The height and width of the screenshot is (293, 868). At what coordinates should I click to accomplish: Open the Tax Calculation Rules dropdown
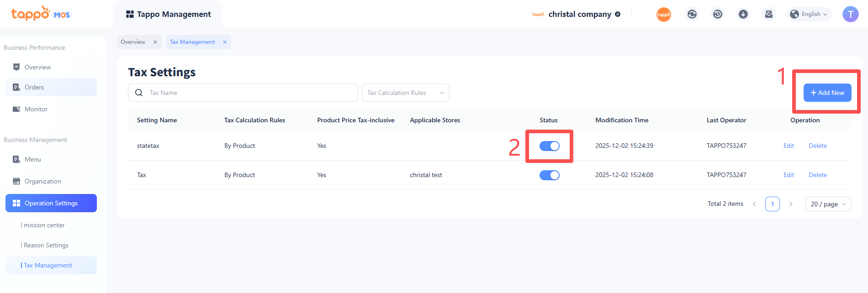405,93
